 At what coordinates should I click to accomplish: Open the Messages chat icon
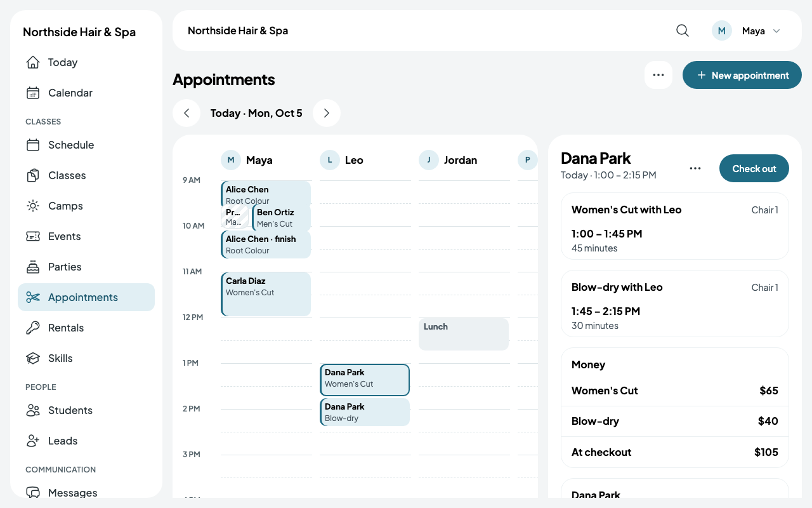tap(33, 493)
